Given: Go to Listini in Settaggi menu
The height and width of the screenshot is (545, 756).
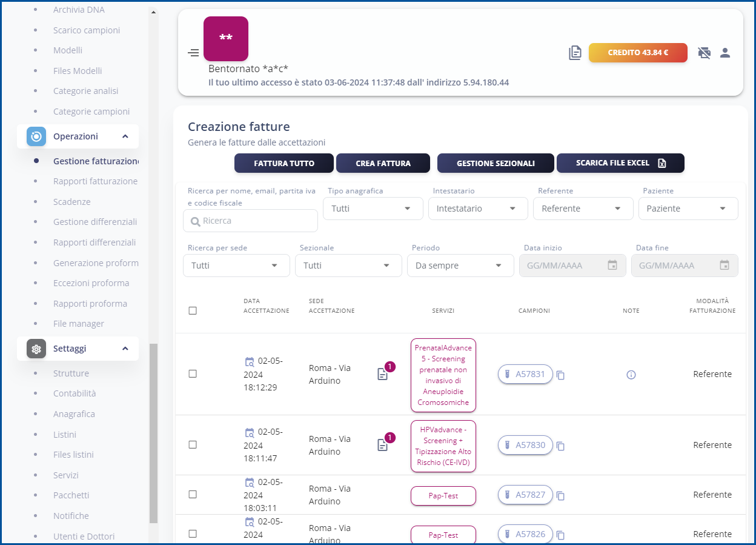Looking at the screenshot, I should [x=65, y=435].
